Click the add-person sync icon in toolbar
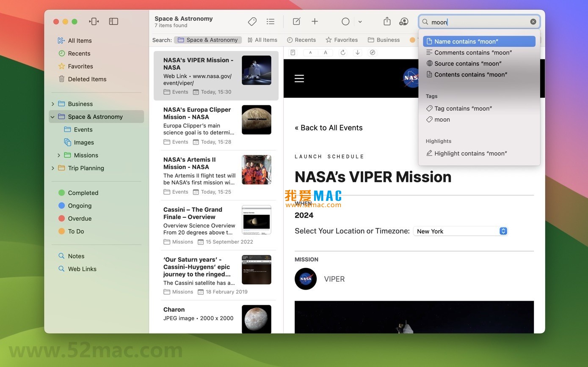 pyautogui.click(x=404, y=21)
